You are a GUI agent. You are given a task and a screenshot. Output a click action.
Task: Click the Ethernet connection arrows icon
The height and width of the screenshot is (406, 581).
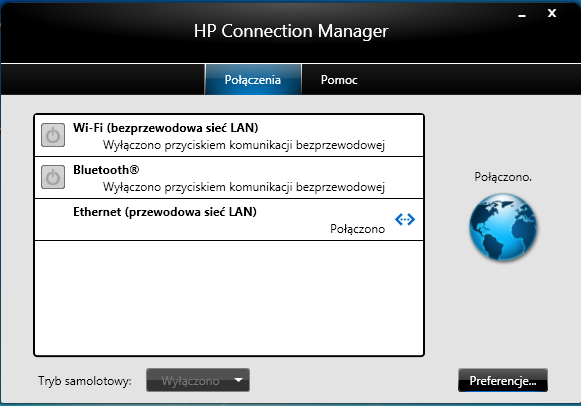click(x=405, y=219)
